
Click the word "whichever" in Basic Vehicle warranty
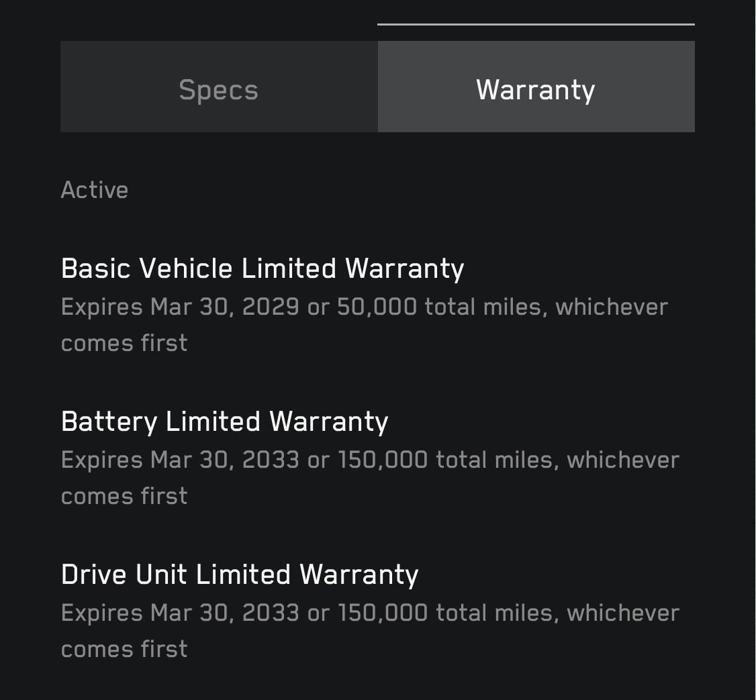[611, 307]
